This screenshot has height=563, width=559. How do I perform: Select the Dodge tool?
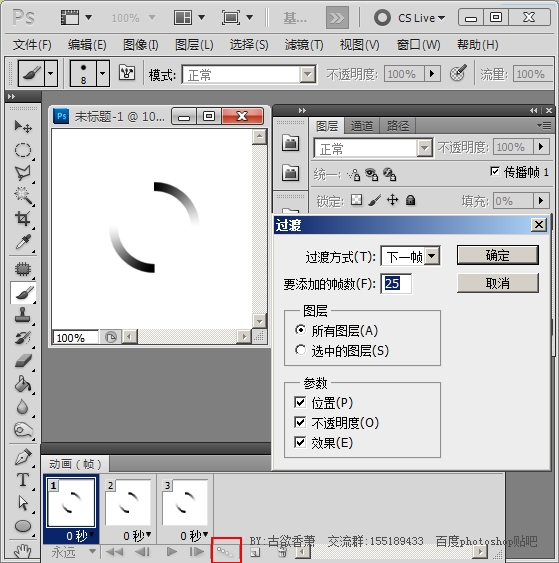click(23, 430)
